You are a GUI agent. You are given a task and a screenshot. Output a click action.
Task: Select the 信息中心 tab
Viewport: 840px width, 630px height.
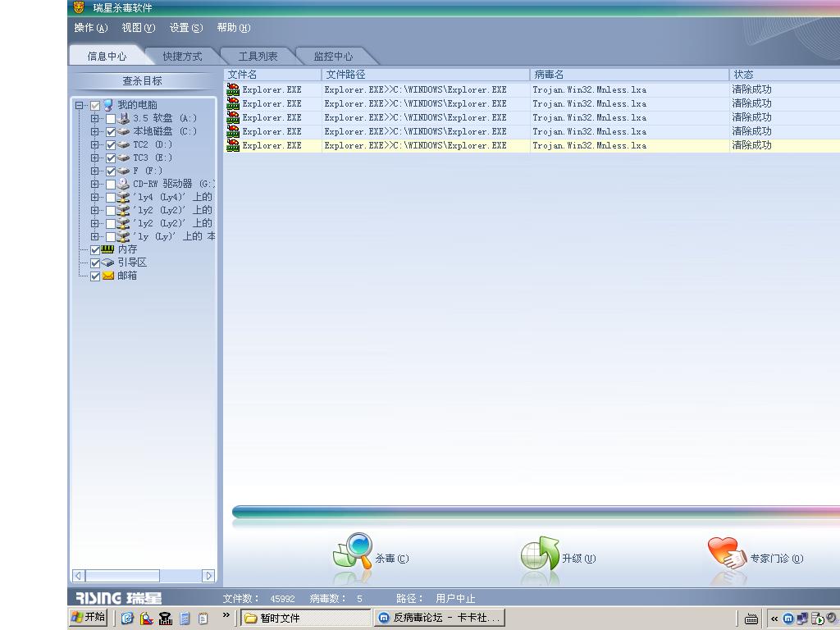[x=107, y=57]
